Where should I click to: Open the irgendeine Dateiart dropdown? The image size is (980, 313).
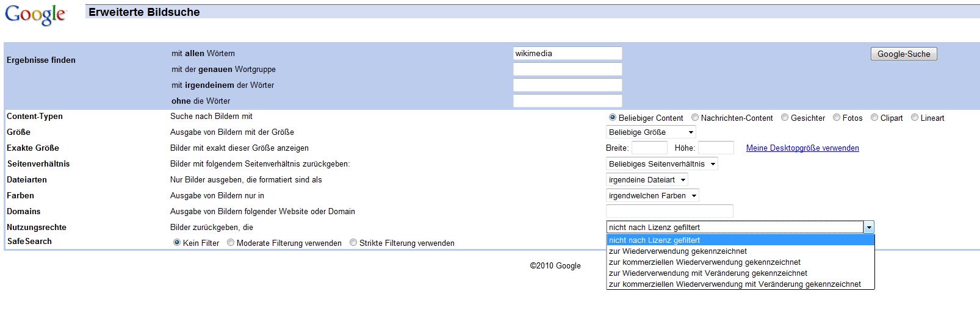pos(647,180)
